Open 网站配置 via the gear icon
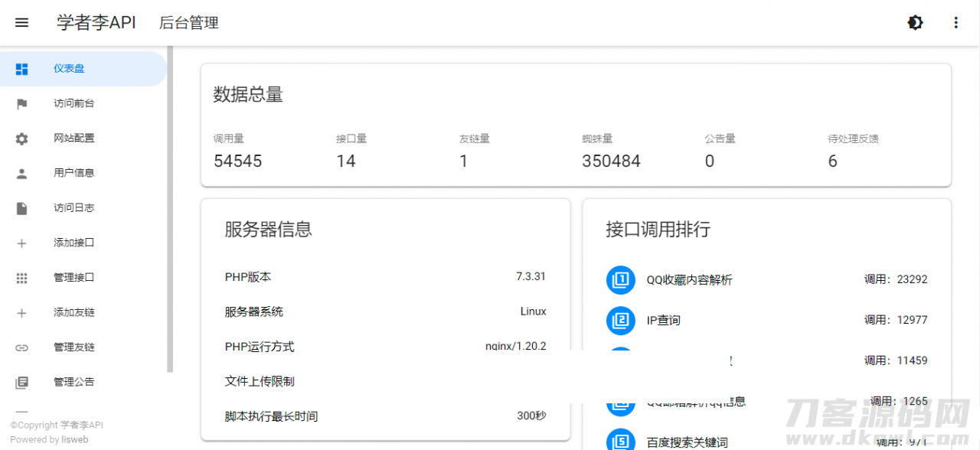This screenshot has height=450, width=980. [21, 138]
